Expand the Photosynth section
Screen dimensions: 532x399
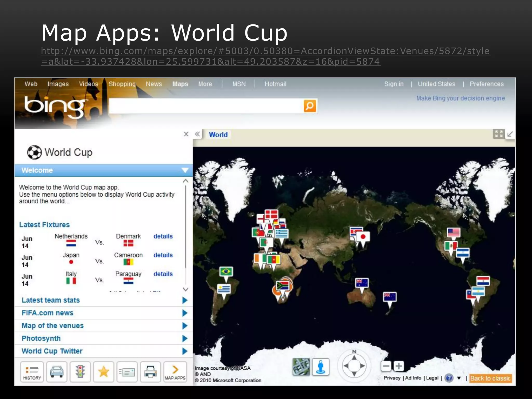tap(103, 338)
